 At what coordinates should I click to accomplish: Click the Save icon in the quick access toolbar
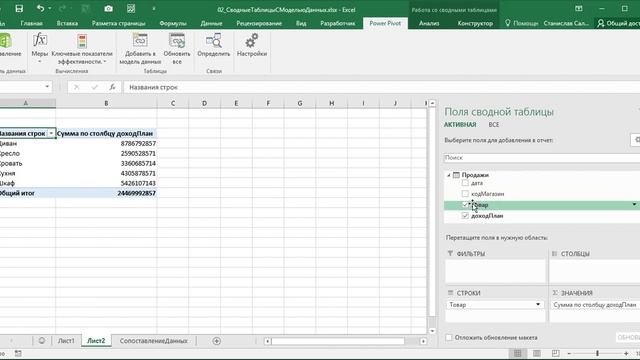pos(19,9)
